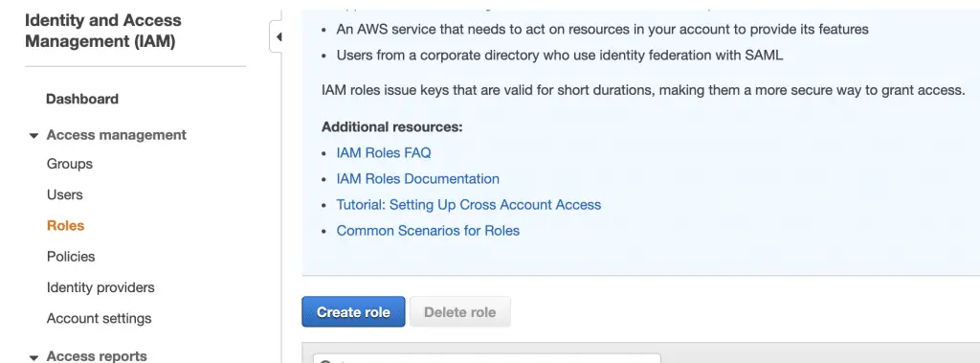980x363 pixels.
Task: Open Groups in the sidebar
Action: [69, 164]
